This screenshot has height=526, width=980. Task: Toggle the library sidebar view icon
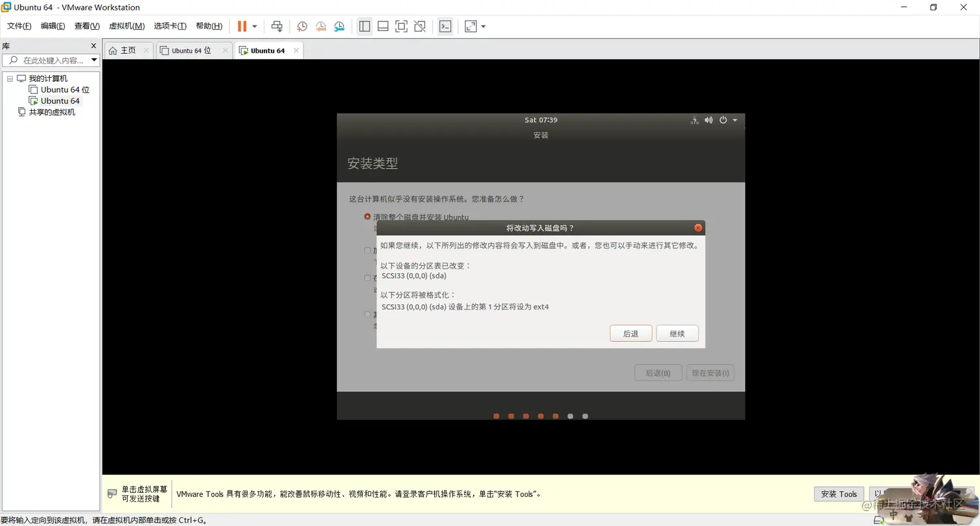tap(365, 27)
